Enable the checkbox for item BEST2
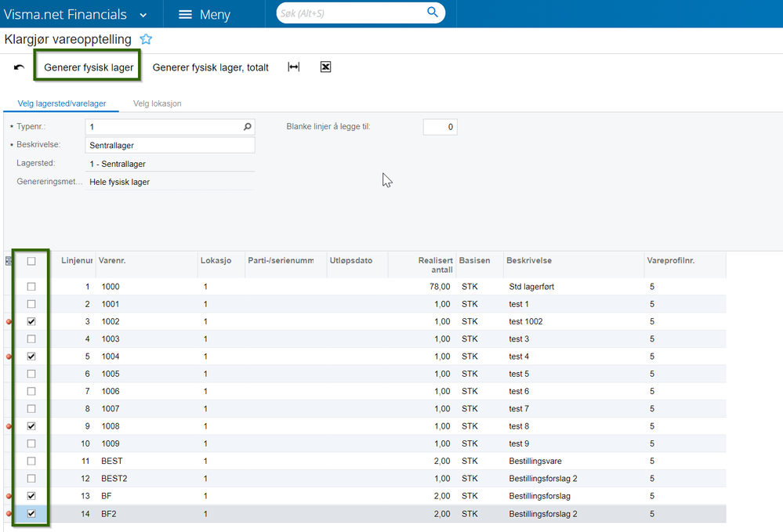The image size is (783, 532). 31,479
